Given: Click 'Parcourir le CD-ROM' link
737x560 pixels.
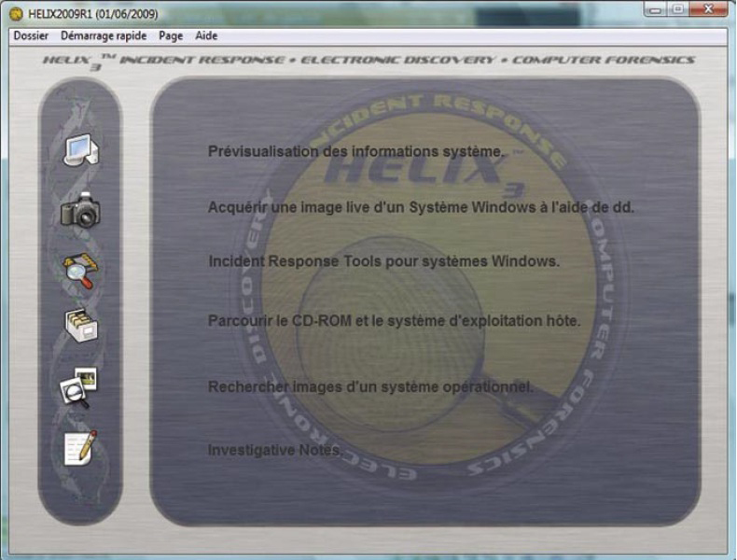Looking at the screenshot, I should pyautogui.click(x=394, y=321).
